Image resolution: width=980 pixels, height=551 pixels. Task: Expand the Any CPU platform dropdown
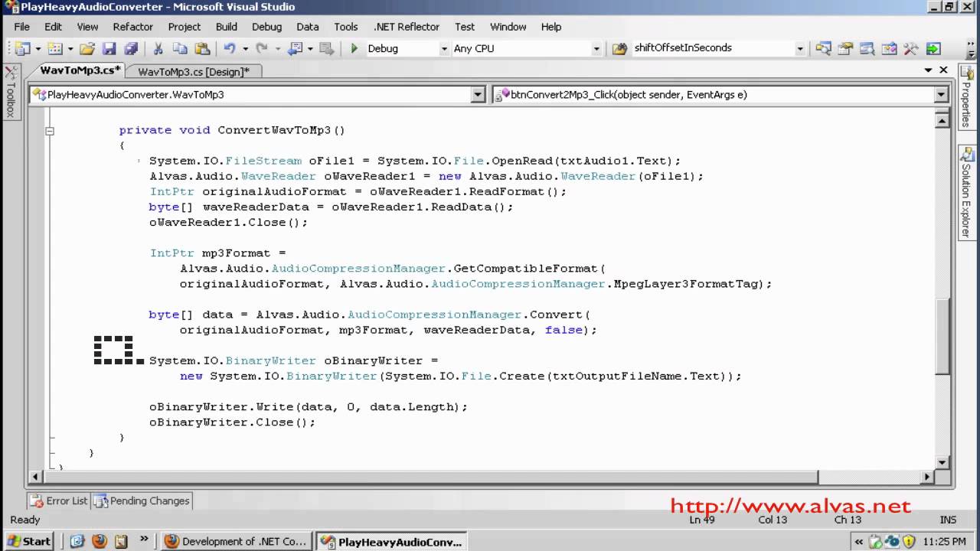596,48
